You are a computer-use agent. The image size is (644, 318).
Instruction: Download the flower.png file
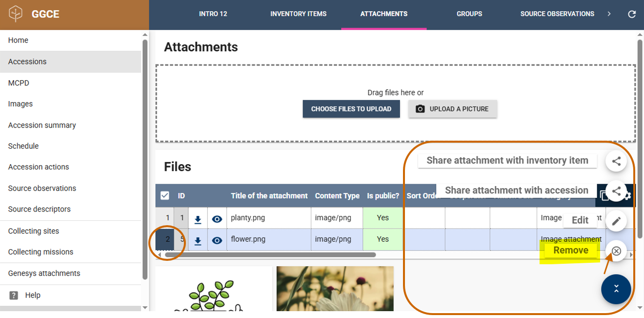[x=198, y=240]
